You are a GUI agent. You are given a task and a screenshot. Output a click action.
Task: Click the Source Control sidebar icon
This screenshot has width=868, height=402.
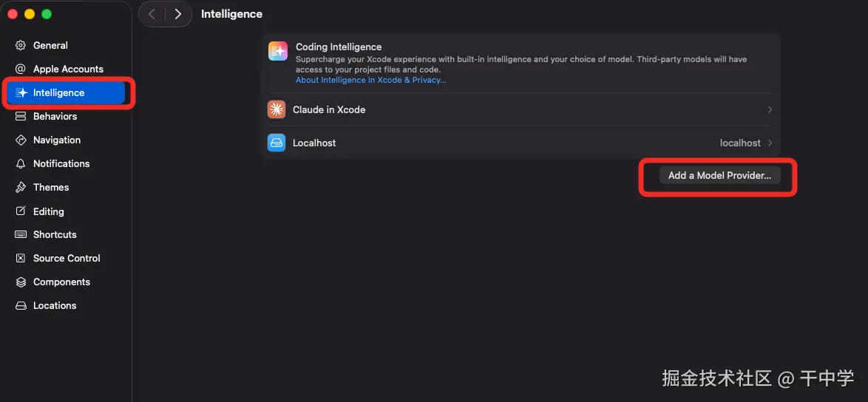21,258
